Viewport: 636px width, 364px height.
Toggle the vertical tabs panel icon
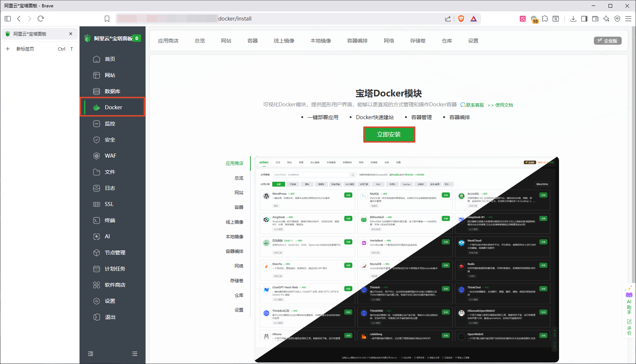[x=8, y=19]
